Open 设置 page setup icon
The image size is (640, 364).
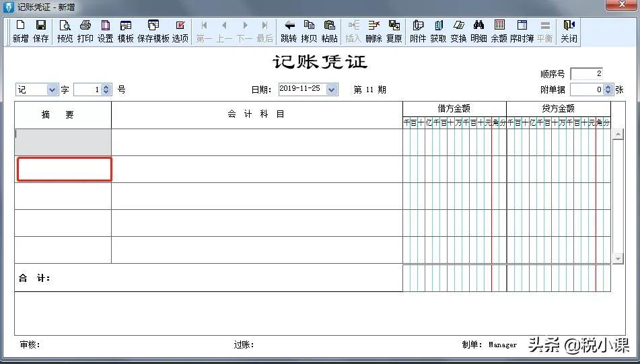(105, 31)
